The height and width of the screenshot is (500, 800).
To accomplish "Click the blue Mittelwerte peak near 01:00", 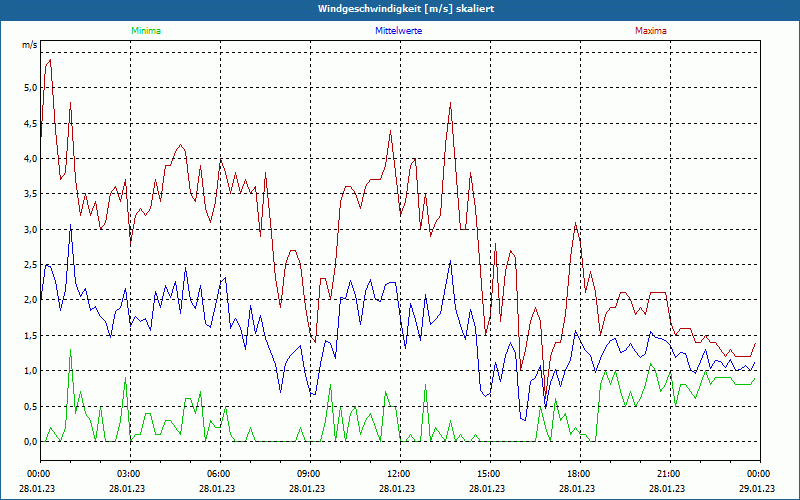I will click(x=70, y=224).
